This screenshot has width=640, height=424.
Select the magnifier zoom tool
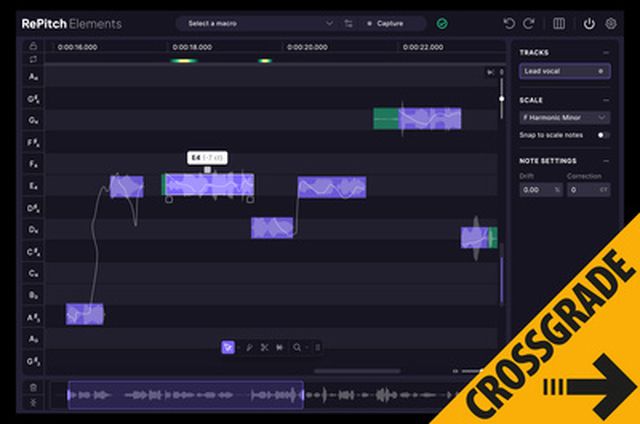(x=296, y=347)
